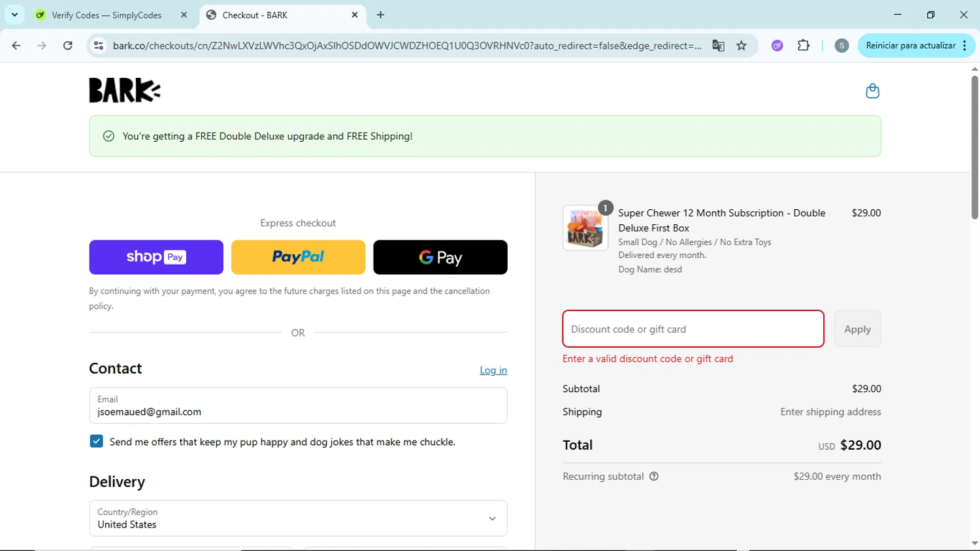Open the browser profile avatar S

841,46
